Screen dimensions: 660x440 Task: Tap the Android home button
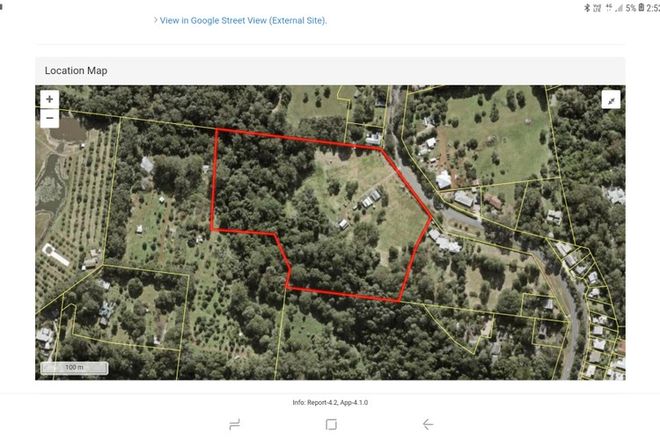[331, 424]
